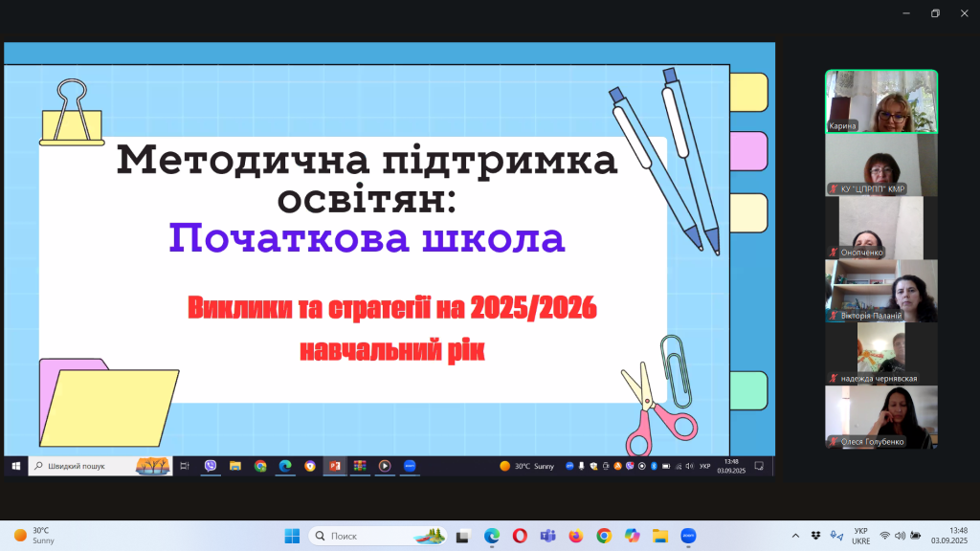Show hidden system tray icons
The width and height of the screenshot is (980, 551).
pos(795,536)
